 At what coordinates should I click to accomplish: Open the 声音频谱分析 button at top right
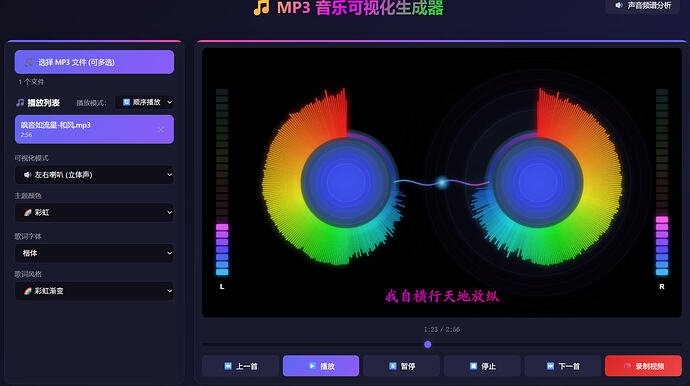[x=643, y=6]
